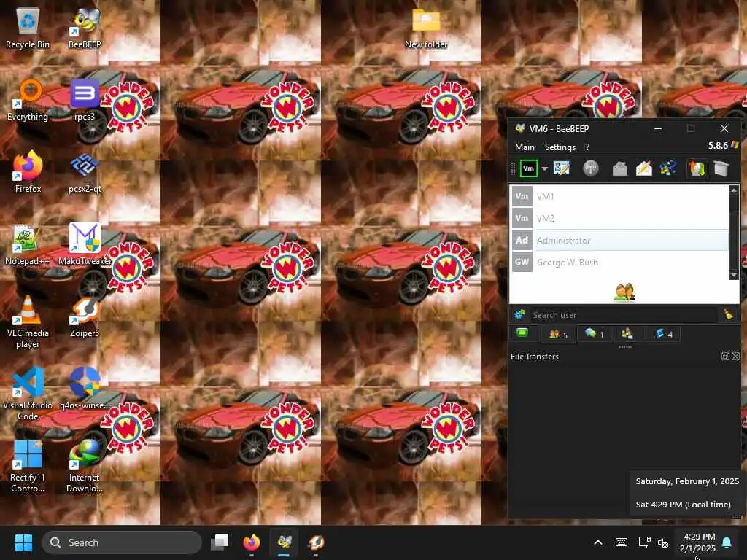Select the VLC media player shortcut
This screenshot has width=747, height=560.
pos(28,322)
